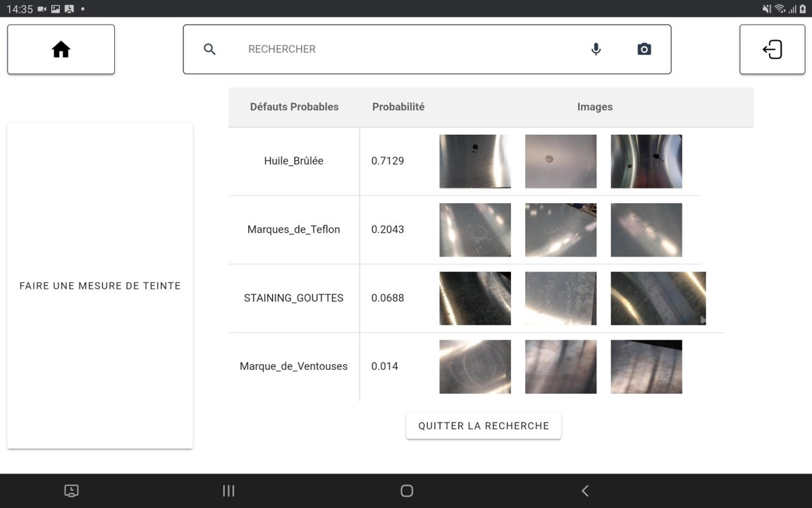The image size is (812, 508).
Task: Activate the microphone voice search icon
Action: tap(596, 49)
